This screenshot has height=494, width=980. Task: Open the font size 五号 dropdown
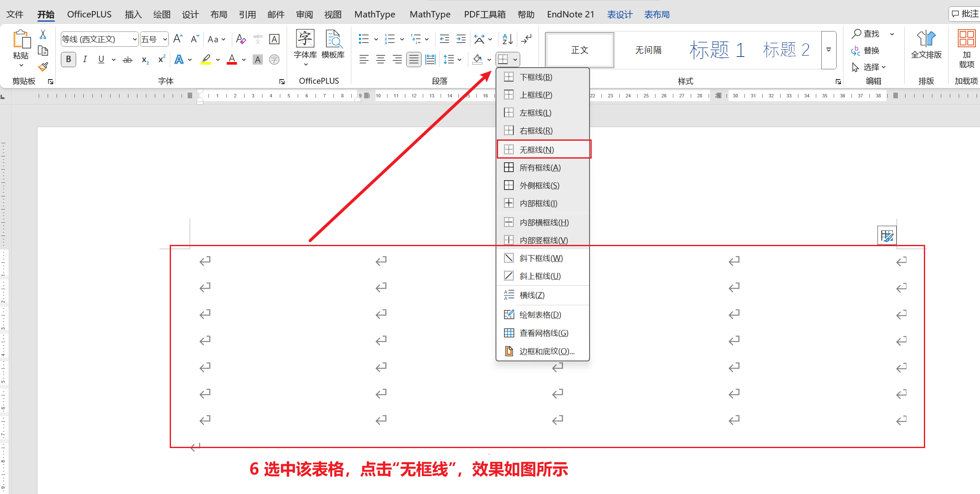click(165, 39)
